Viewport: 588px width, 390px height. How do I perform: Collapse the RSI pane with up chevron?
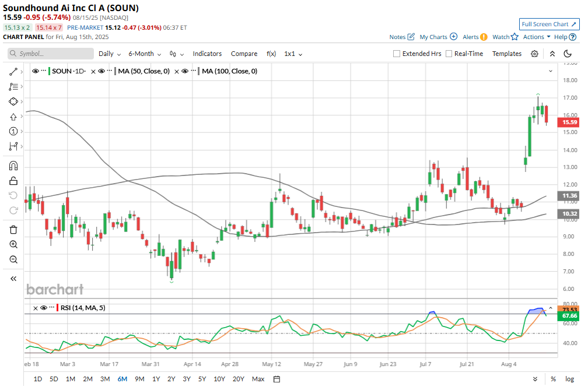551,308
